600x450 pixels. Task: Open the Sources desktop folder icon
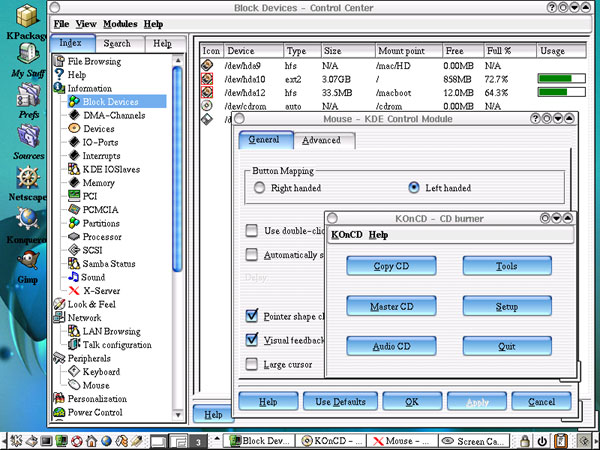28,136
